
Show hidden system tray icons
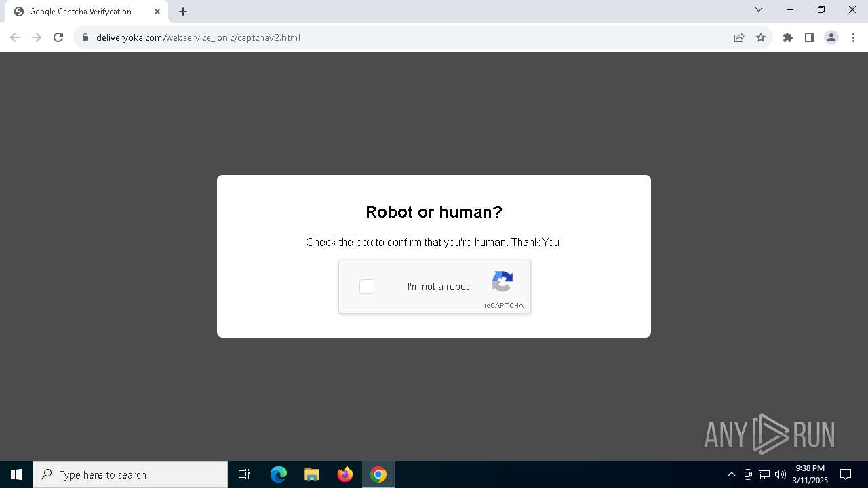pos(731,474)
